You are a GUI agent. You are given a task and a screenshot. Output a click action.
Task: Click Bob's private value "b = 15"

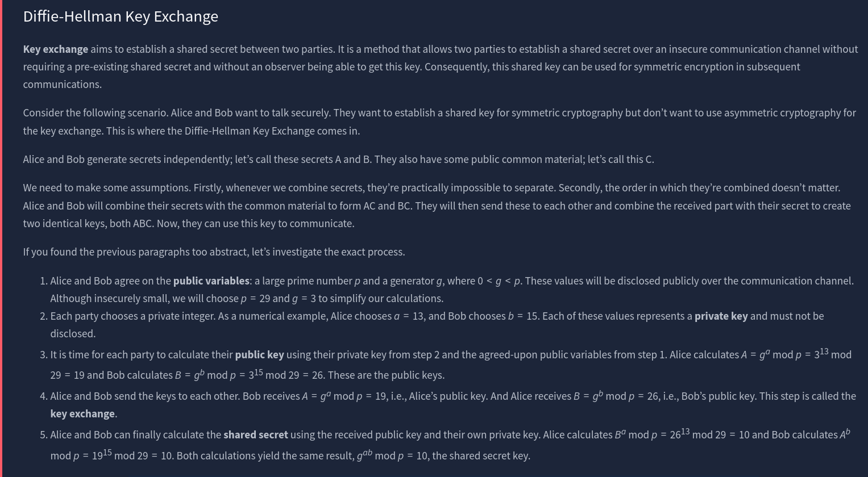(x=523, y=316)
